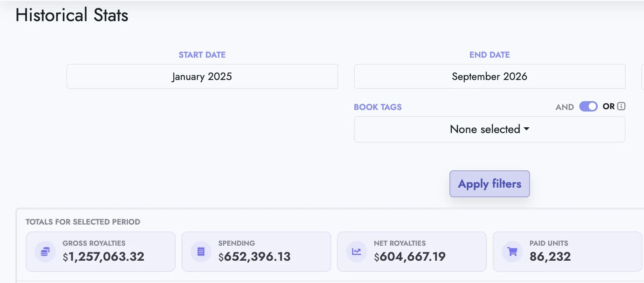Select the spending value $652,396.13
Image resolution: width=644 pixels, height=283 pixels.
(x=255, y=256)
